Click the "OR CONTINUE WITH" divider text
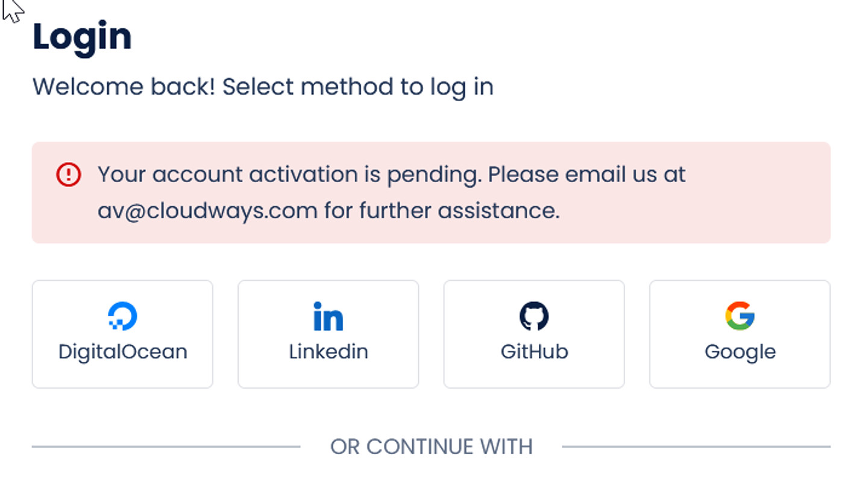 (x=431, y=447)
